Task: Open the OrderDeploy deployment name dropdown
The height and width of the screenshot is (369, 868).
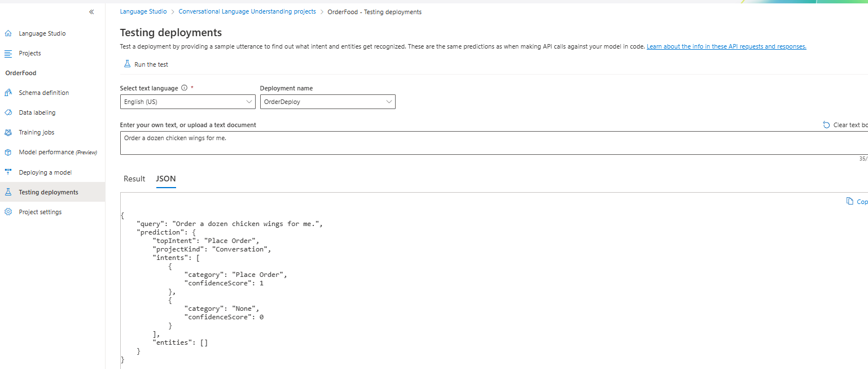Action: pyautogui.click(x=328, y=102)
